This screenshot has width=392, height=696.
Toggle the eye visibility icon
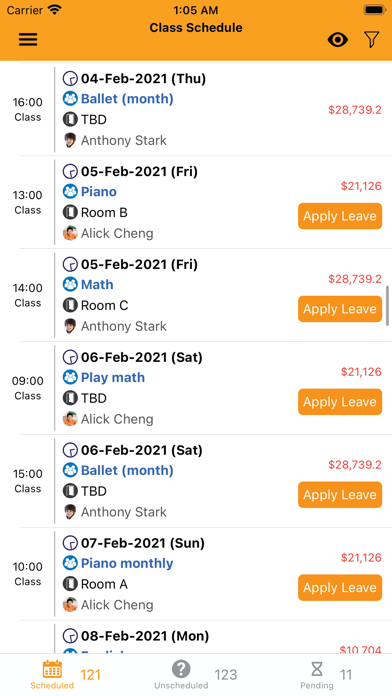(x=337, y=40)
